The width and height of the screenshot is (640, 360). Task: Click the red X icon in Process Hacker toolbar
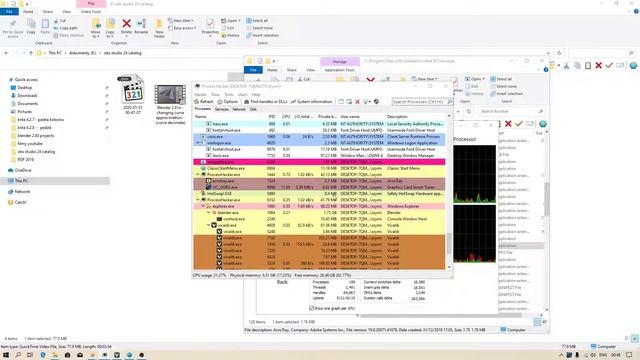pos(357,102)
